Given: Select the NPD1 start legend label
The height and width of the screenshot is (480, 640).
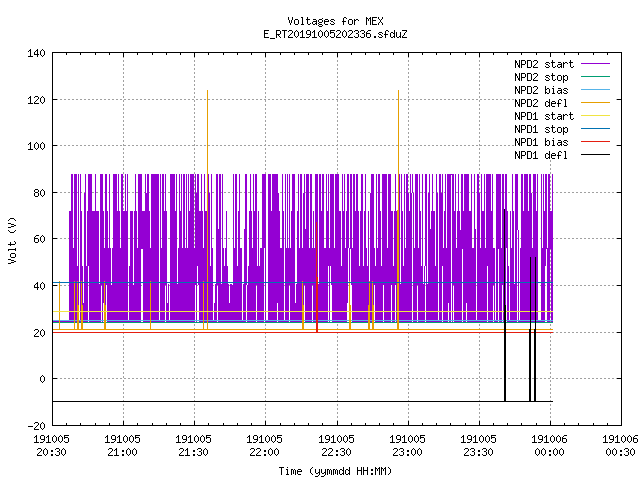Looking at the screenshot, I should coord(544,116).
